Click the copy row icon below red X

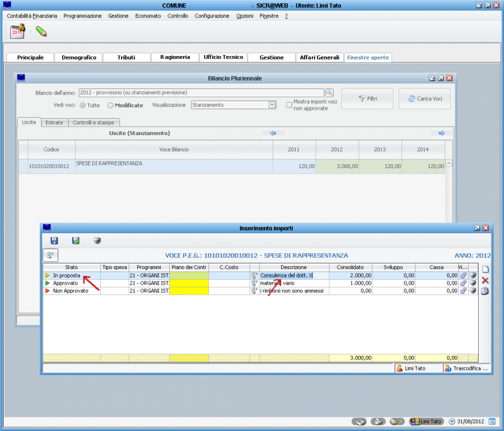click(x=485, y=291)
